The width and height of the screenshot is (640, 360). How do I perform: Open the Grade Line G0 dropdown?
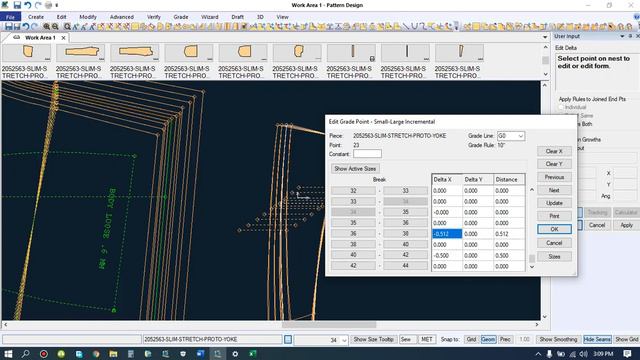pos(520,136)
